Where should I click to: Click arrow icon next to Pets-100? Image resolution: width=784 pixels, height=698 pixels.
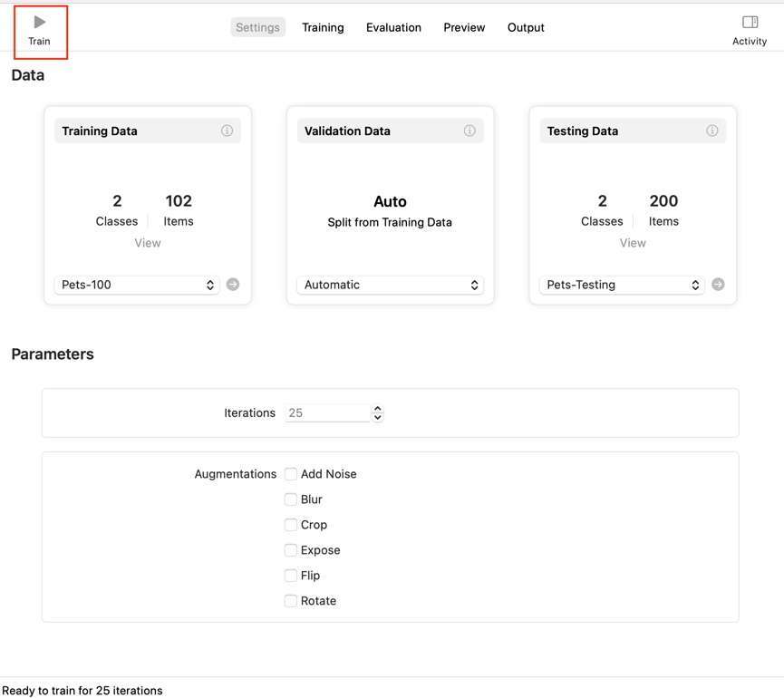coord(233,285)
